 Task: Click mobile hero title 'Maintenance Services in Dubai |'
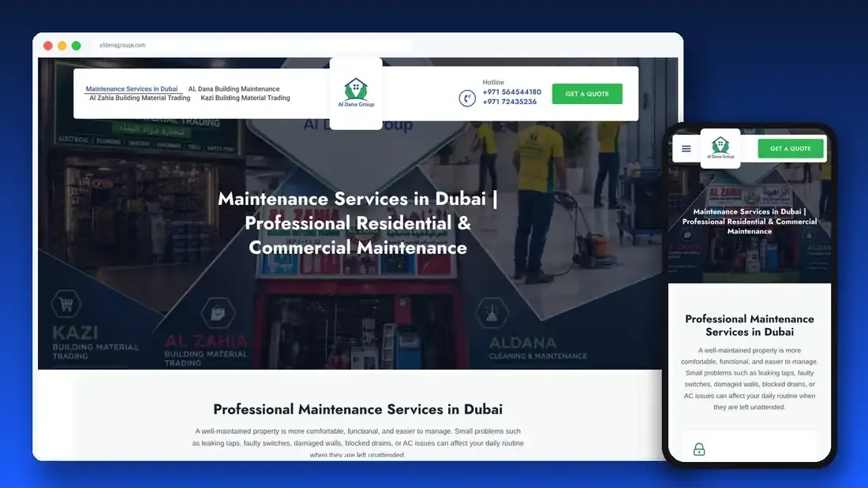[750, 211]
